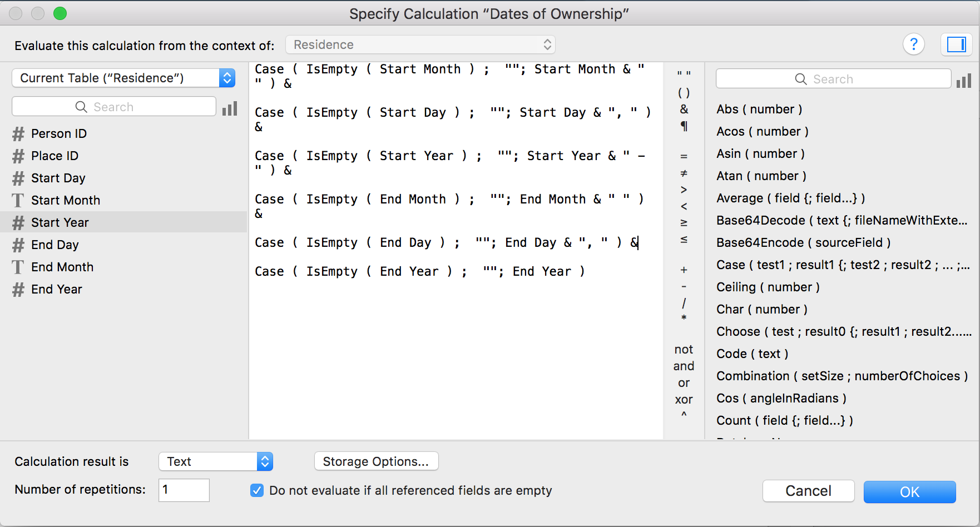The width and height of the screenshot is (980, 527).
Task: Insert the 'not' logical operator
Action: click(x=684, y=350)
